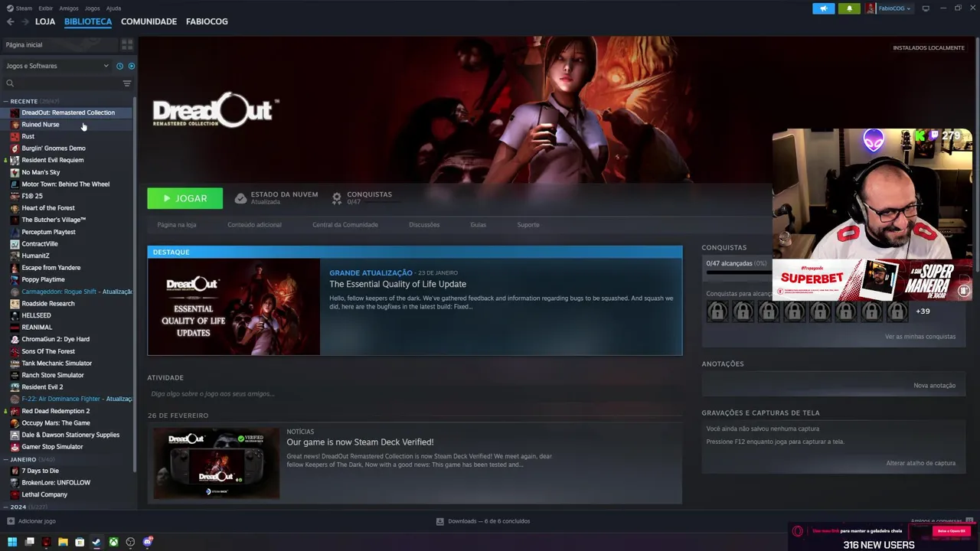Click the first locked achievement icon
The width and height of the screenshot is (980, 551).
[717, 311]
